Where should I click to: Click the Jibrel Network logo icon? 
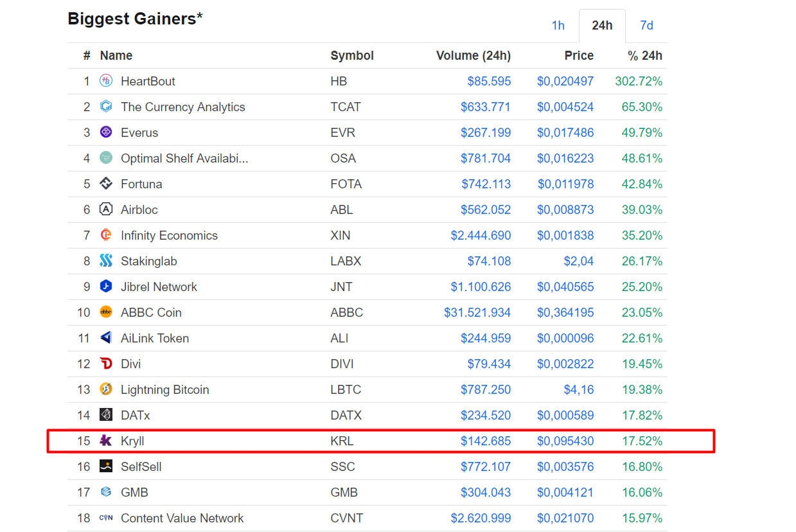tap(106, 287)
